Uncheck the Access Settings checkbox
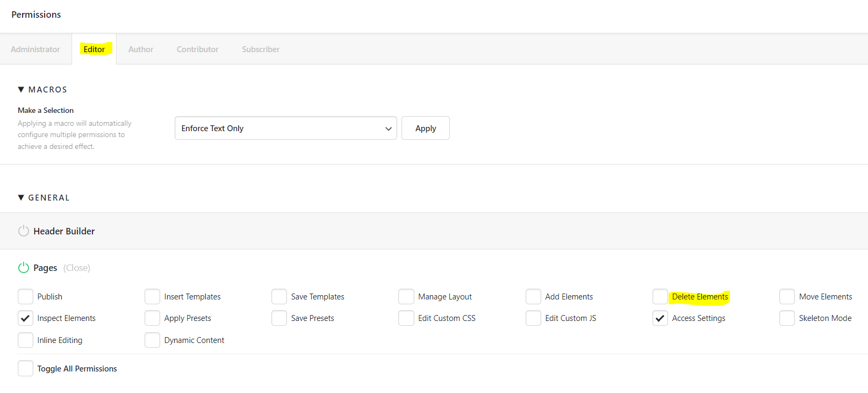Image resolution: width=868 pixels, height=393 pixels. 660,318
